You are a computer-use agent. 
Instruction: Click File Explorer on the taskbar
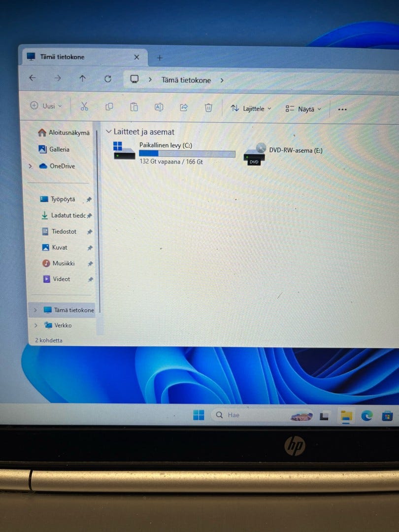click(346, 416)
